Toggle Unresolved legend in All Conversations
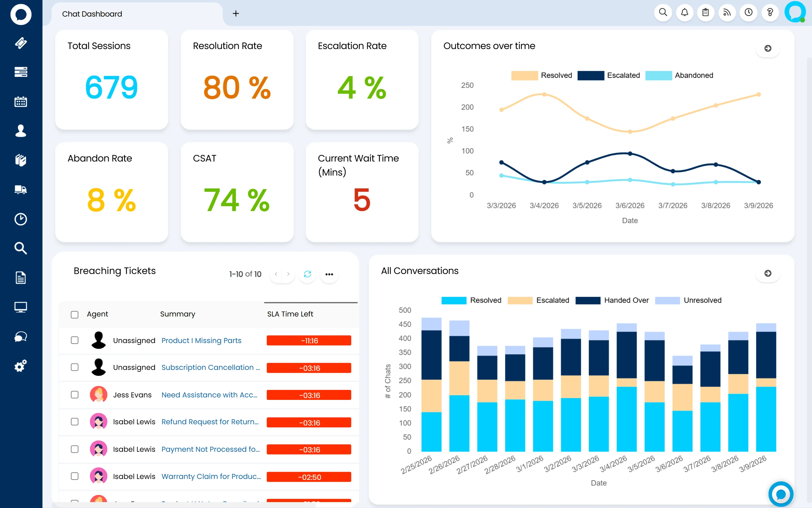Screen dimensions: 812x508 point(688,300)
